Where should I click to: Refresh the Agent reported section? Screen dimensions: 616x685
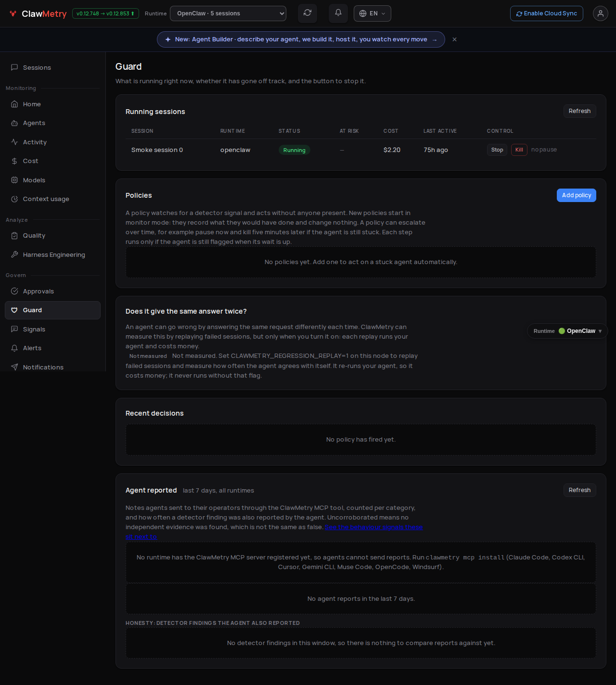pos(580,490)
